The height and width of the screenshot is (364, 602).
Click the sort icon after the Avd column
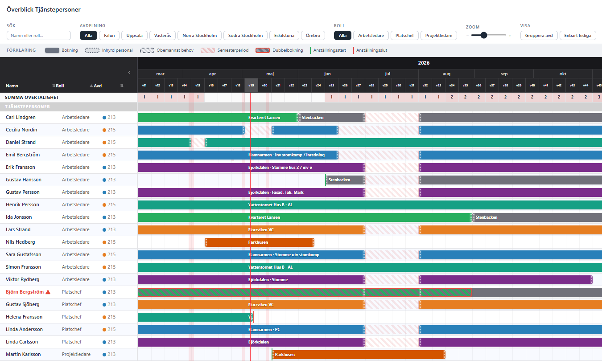pos(122,86)
